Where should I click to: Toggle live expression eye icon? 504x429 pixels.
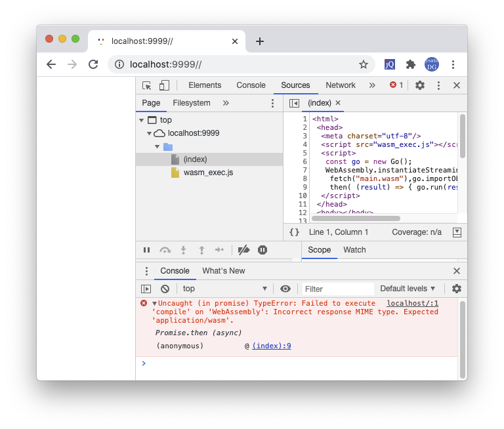point(285,289)
